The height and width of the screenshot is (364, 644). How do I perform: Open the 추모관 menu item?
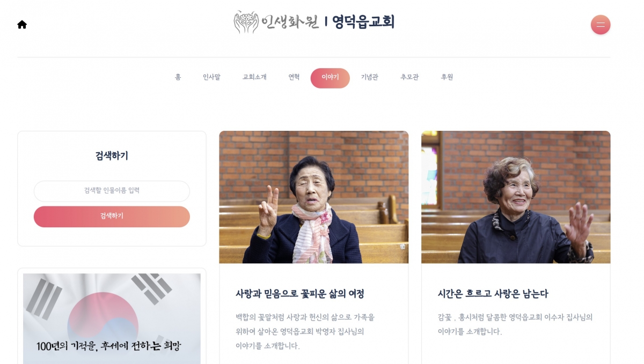409,77
